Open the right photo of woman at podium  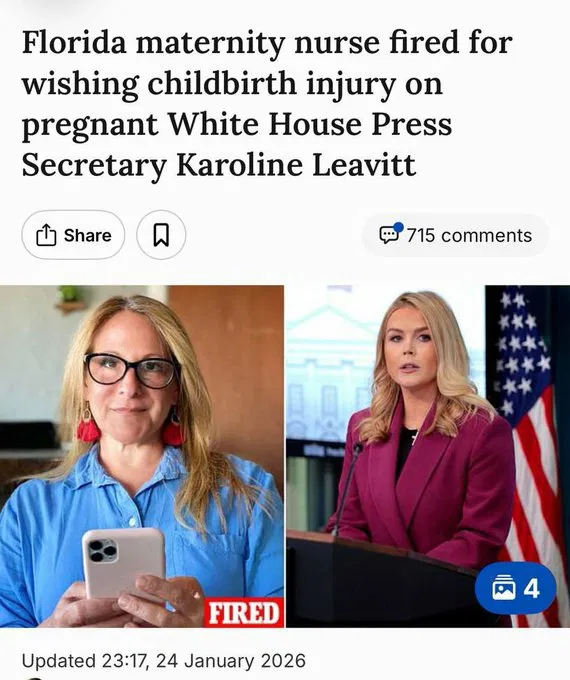click(x=428, y=456)
